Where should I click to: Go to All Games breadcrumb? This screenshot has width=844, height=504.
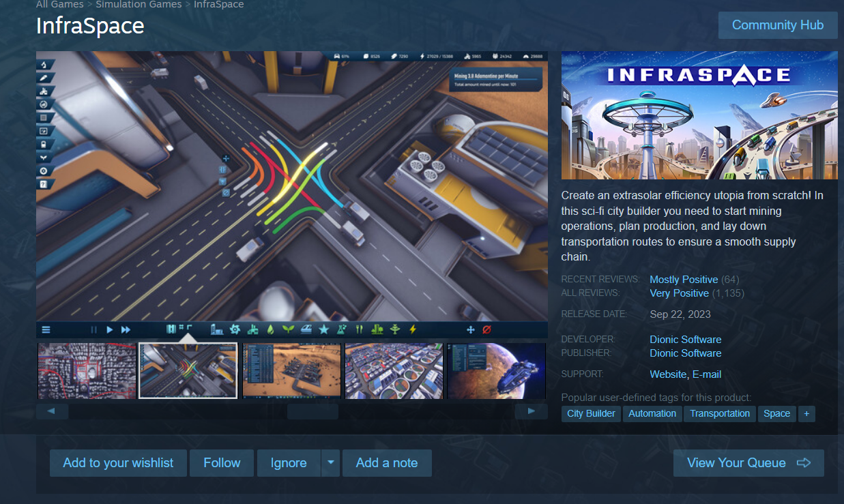59,4
